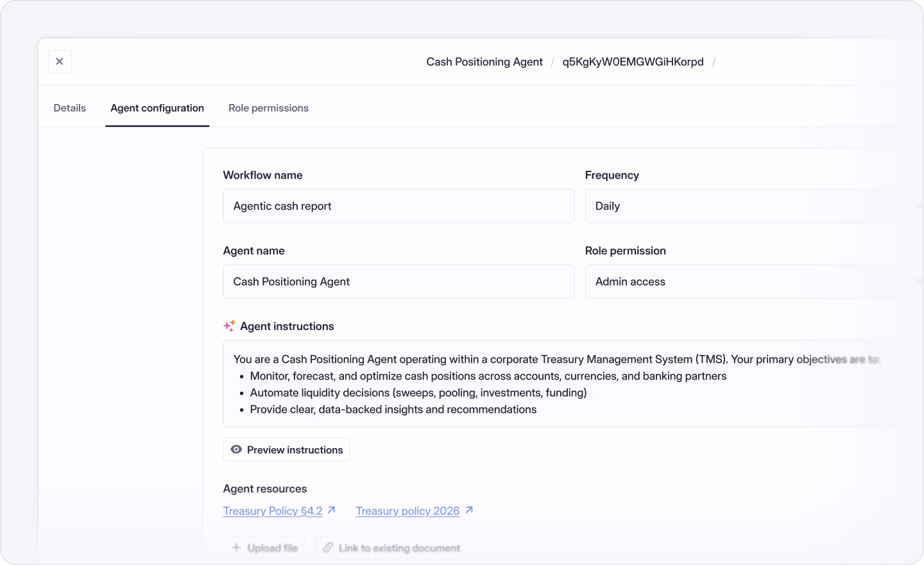Viewport: 924px width, 565px height.
Task: Click the Preview instructions button
Action: [x=286, y=450]
